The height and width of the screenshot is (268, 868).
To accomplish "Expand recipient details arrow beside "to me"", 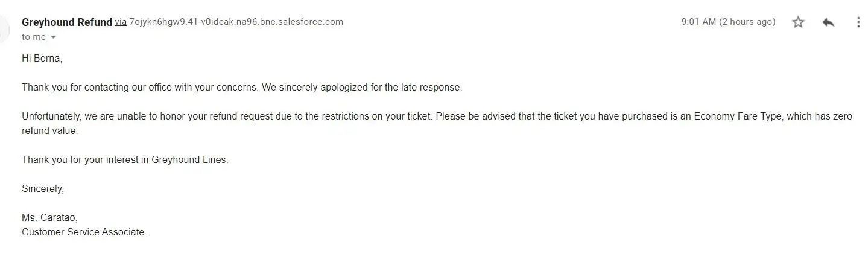I will click(53, 37).
